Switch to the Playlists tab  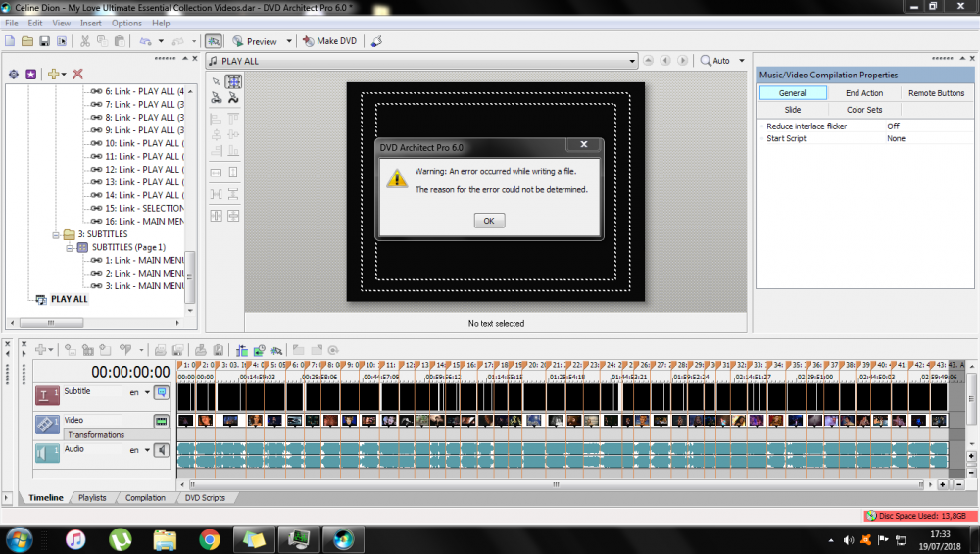tap(92, 498)
